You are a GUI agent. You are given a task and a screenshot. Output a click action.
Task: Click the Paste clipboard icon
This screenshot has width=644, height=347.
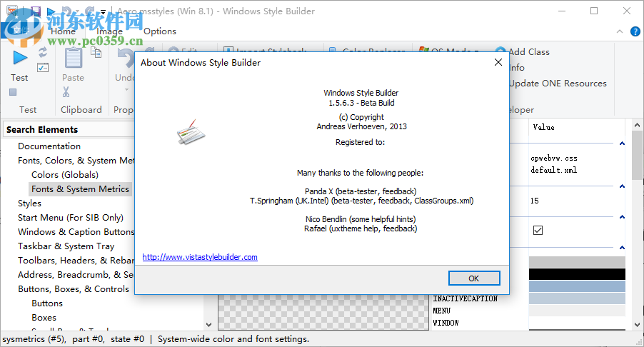(73, 58)
